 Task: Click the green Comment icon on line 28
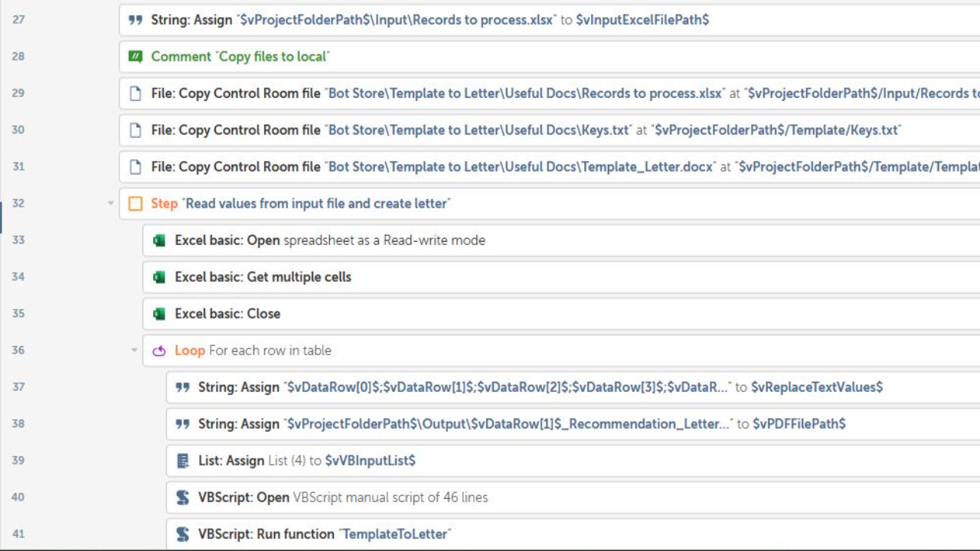point(136,57)
